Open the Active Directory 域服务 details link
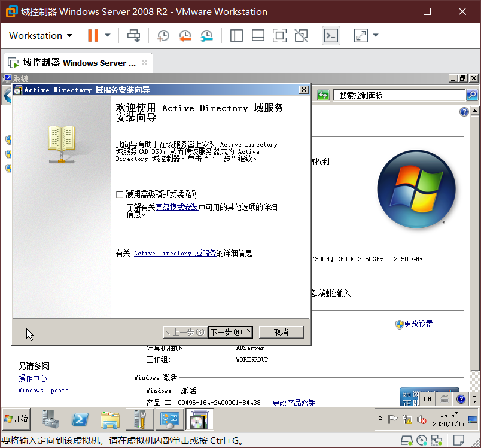The height and width of the screenshot is (448, 481). 175,253
